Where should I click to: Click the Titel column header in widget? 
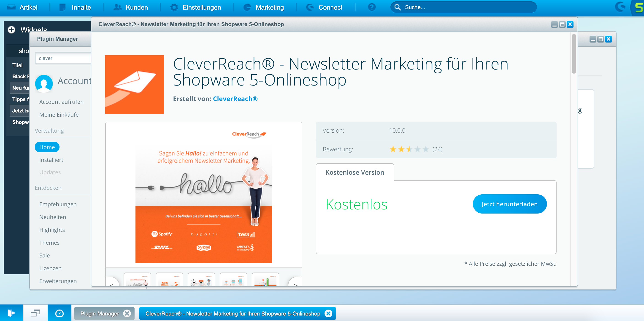point(17,65)
